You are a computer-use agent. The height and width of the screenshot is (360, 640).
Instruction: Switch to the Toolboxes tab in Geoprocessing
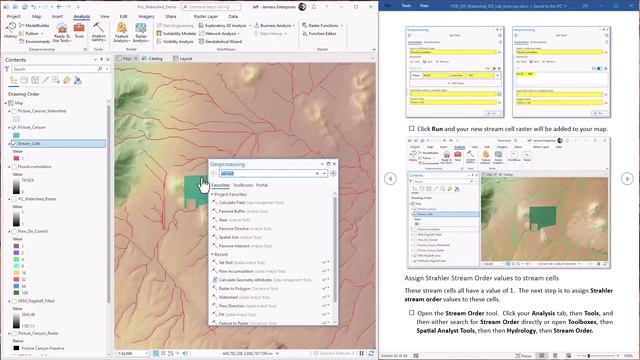coord(243,185)
